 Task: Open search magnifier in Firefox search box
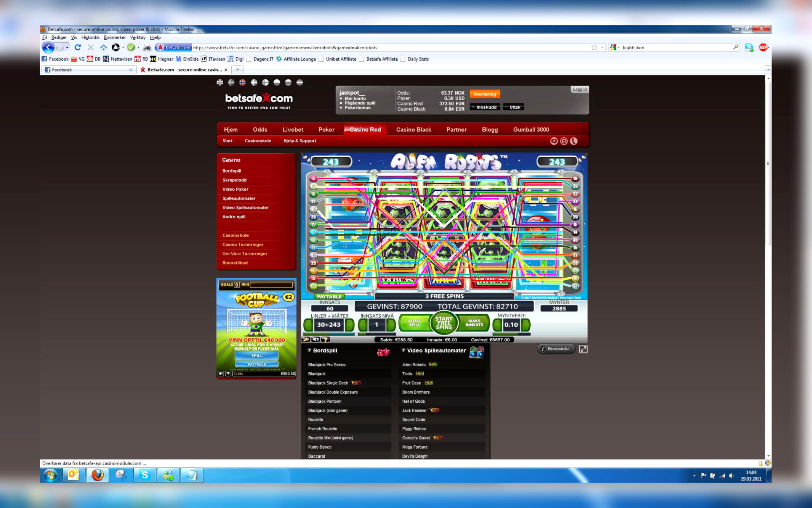735,47
